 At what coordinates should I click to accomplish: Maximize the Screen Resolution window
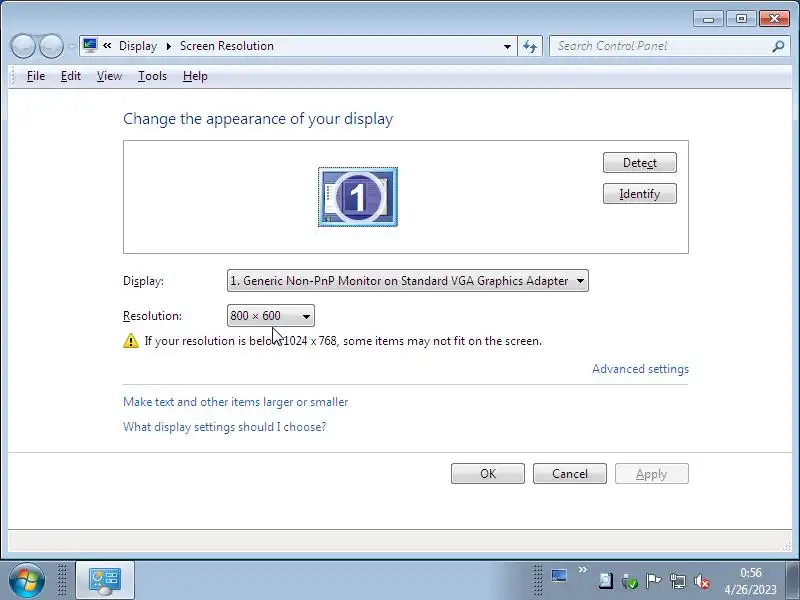pyautogui.click(x=741, y=19)
